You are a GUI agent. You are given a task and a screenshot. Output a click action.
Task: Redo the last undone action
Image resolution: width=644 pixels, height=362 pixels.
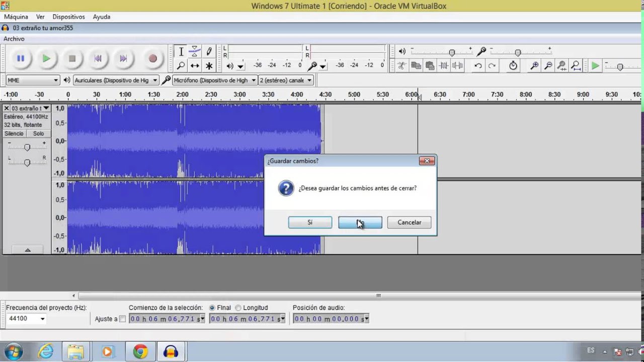point(492,65)
